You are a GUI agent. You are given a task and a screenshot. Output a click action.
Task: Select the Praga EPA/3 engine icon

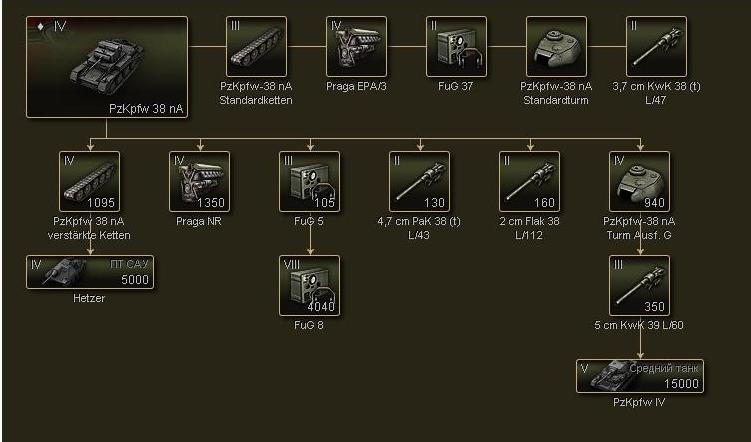coord(356,46)
